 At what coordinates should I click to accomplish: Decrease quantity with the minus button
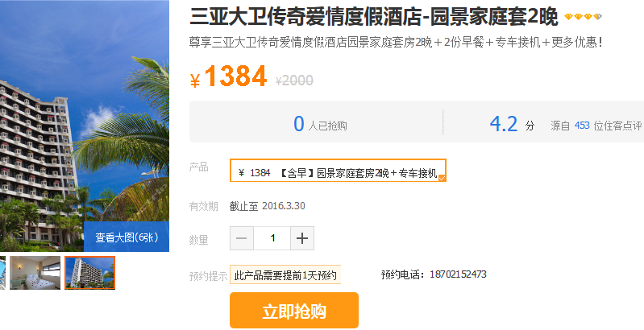[242, 238]
